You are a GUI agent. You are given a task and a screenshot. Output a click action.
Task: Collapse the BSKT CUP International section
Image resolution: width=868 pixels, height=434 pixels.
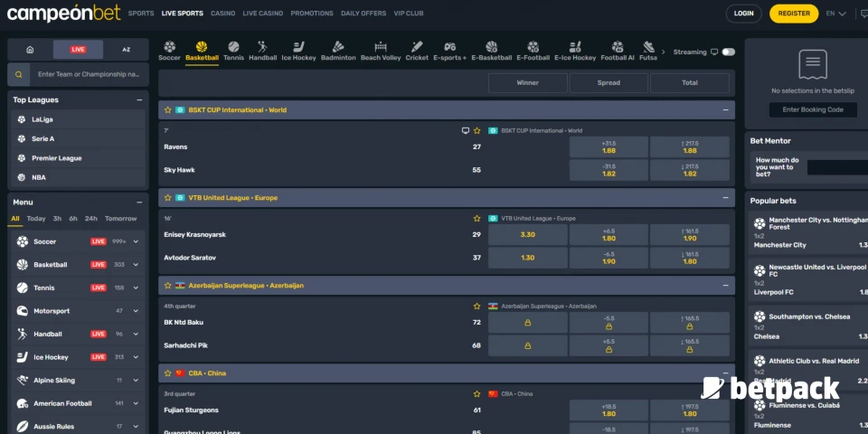(725, 110)
